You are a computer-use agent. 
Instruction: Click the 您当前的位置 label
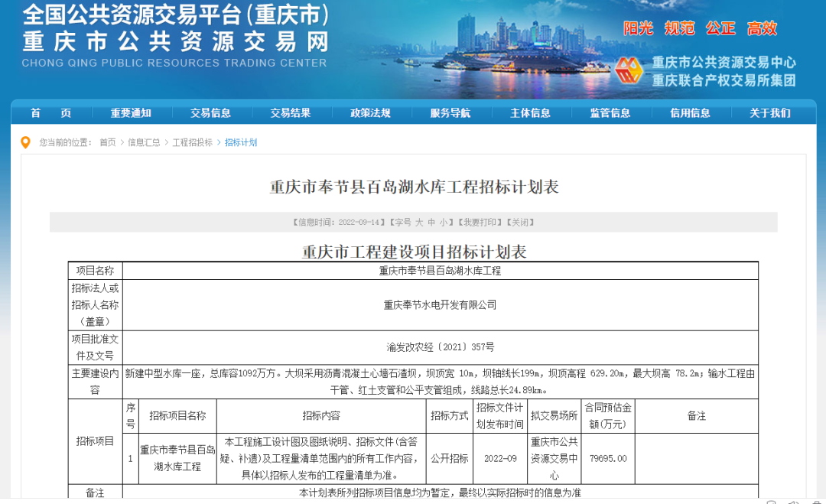coord(65,143)
